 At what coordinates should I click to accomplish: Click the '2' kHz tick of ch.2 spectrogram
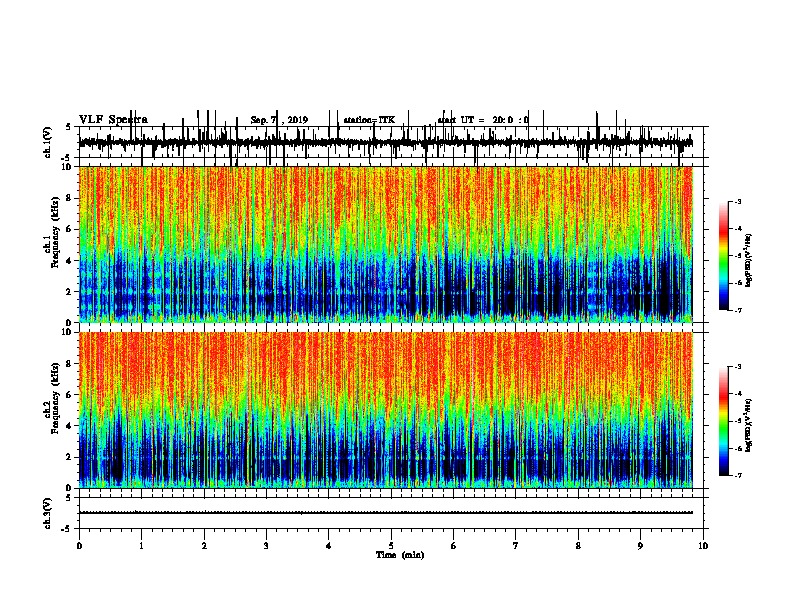(70, 457)
